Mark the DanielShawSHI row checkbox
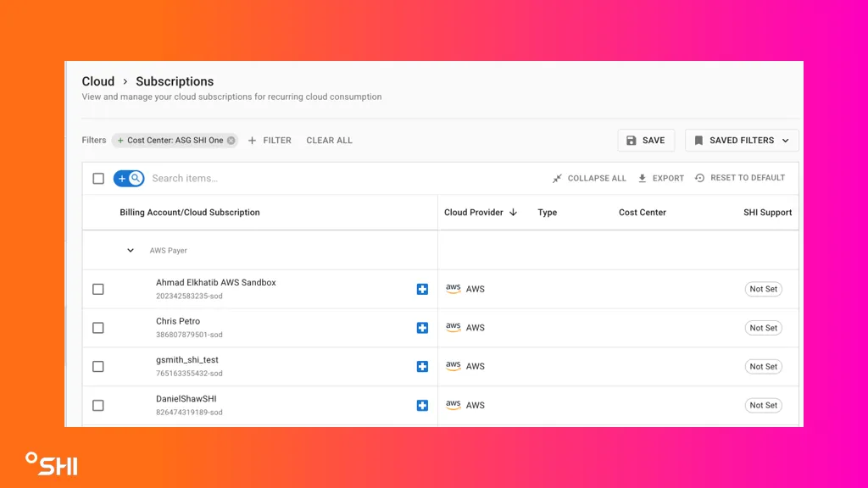 click(98, 406)
